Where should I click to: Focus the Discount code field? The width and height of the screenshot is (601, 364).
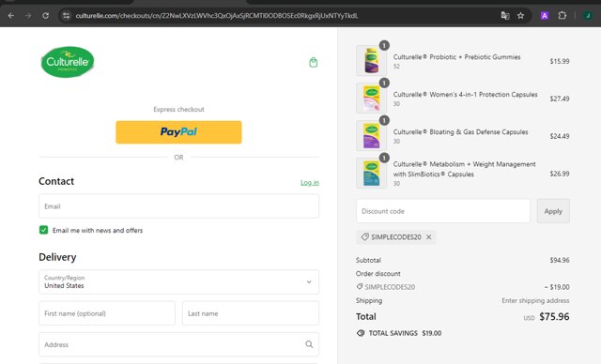(443, 211)
